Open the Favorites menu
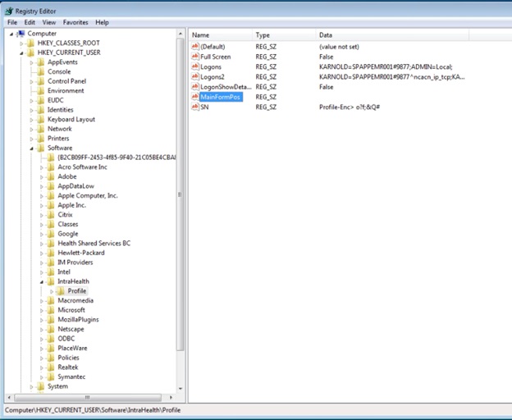This screenshot has height=420, width=512. 75,23
